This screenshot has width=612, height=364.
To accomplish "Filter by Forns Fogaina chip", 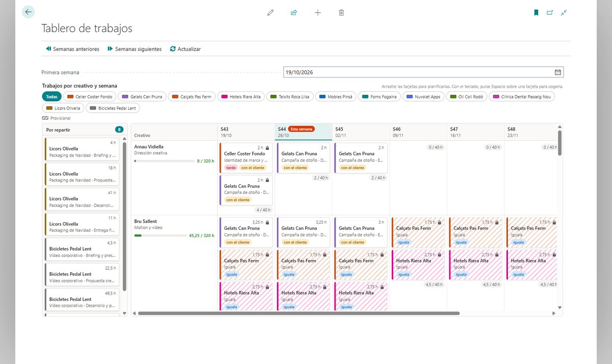I will (379, 96).
